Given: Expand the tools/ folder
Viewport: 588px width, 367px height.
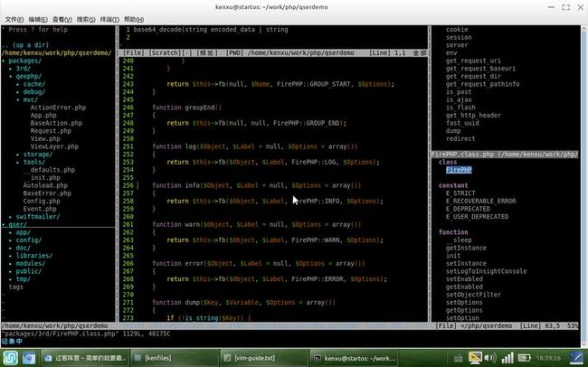Looking at the screenshot, I should [33, 163].
